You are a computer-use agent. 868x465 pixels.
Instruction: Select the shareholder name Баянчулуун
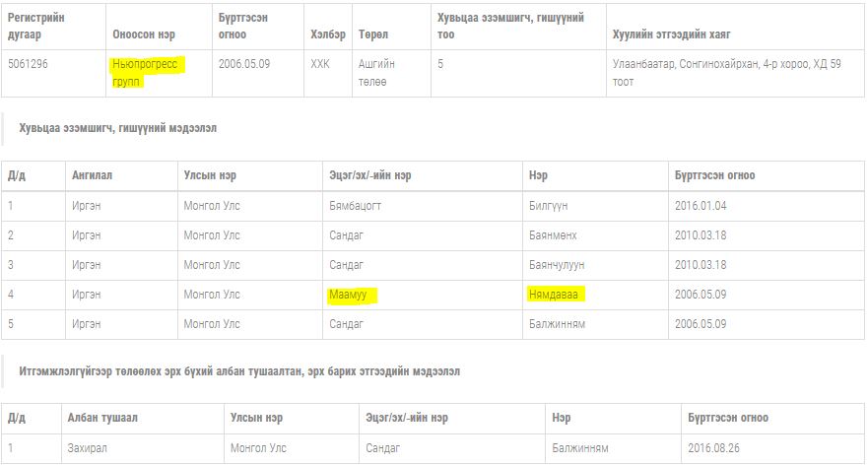[x=557, y=265]
